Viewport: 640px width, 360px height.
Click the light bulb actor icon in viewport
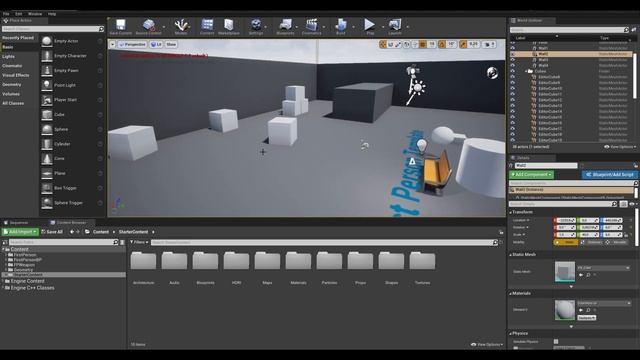422,145
